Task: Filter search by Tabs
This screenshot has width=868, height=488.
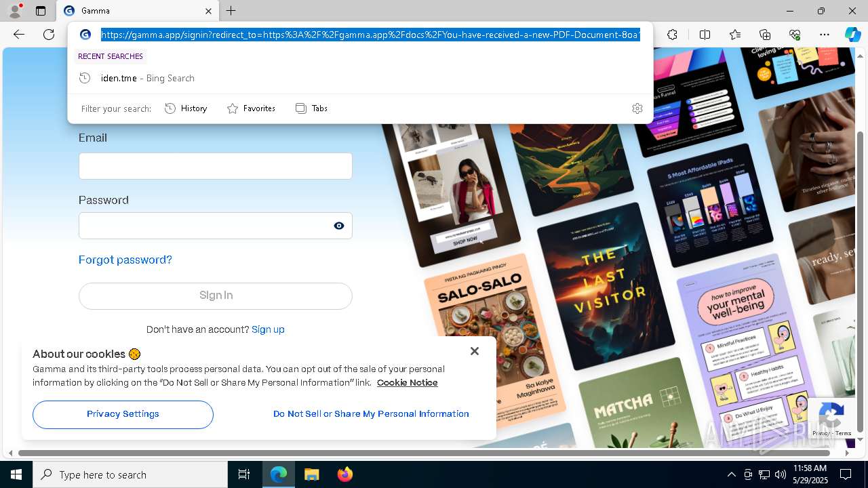Action: [x=311, y=108]
